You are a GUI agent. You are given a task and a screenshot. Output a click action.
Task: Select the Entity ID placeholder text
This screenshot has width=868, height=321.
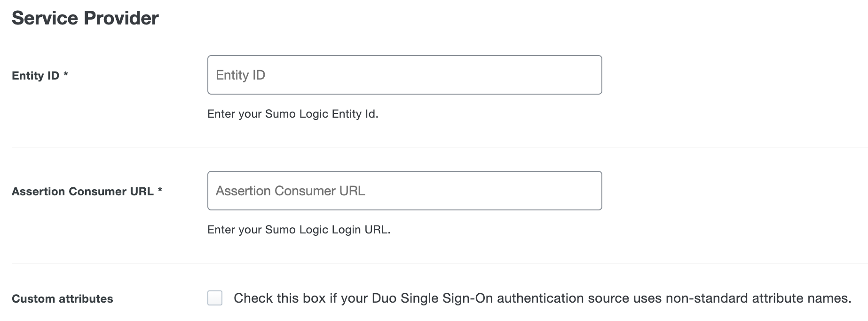point(240,74)
